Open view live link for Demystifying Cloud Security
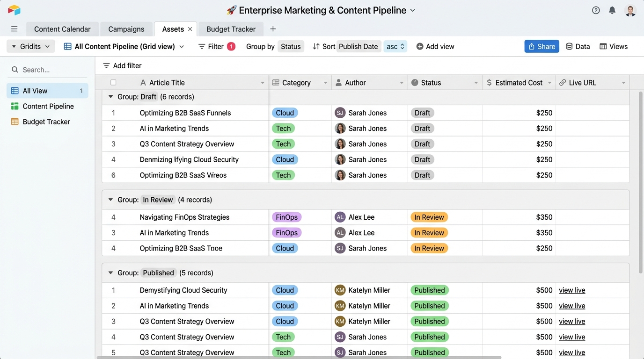Screen dimensions: 644x359 (572, 290)
